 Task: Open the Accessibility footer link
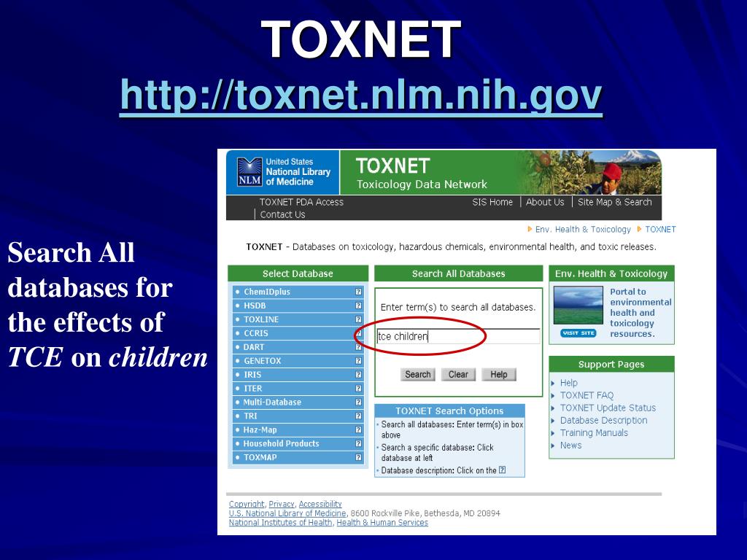click(320, 505)
